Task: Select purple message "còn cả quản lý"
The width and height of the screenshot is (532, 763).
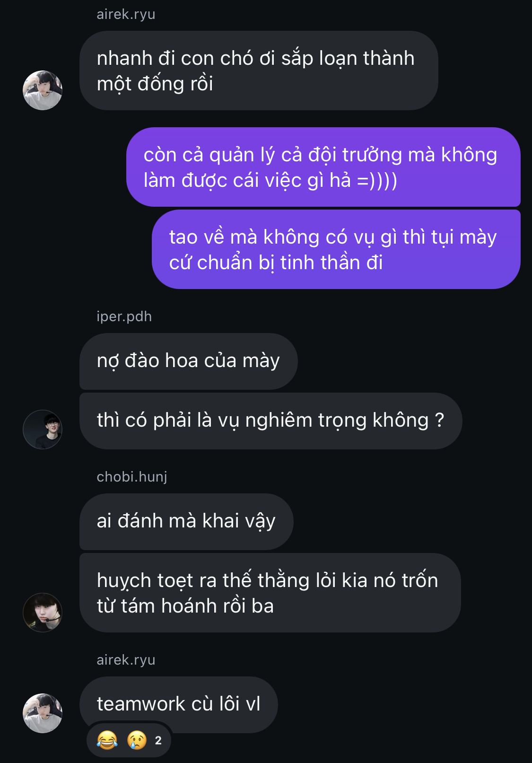Action: (x=323, y=167)
